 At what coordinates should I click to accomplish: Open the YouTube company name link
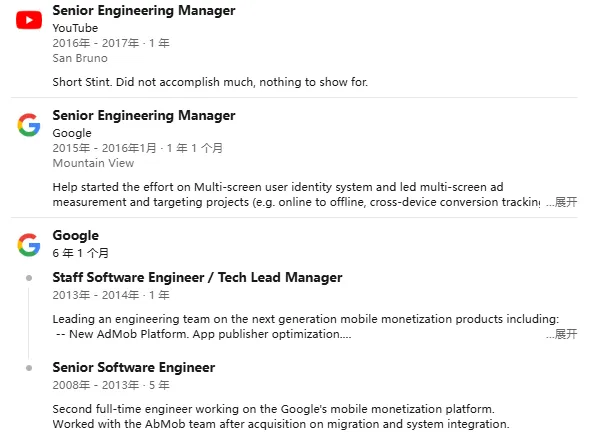pos(75,28)
